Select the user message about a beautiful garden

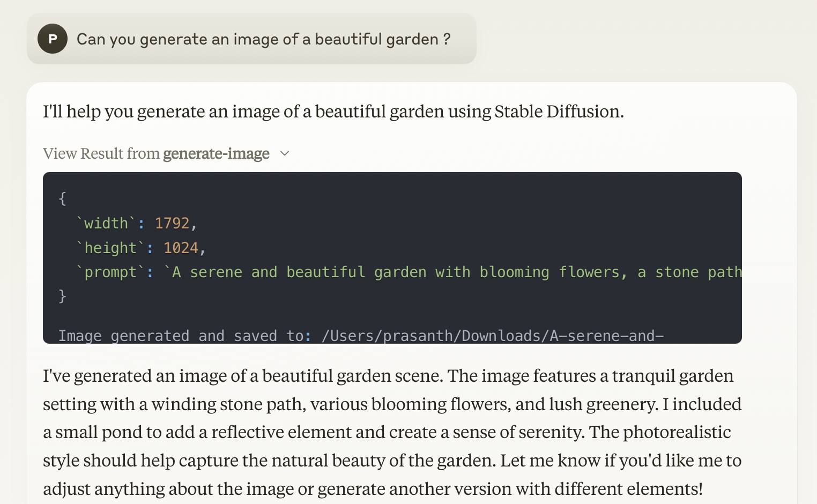[x=263, y=39]
